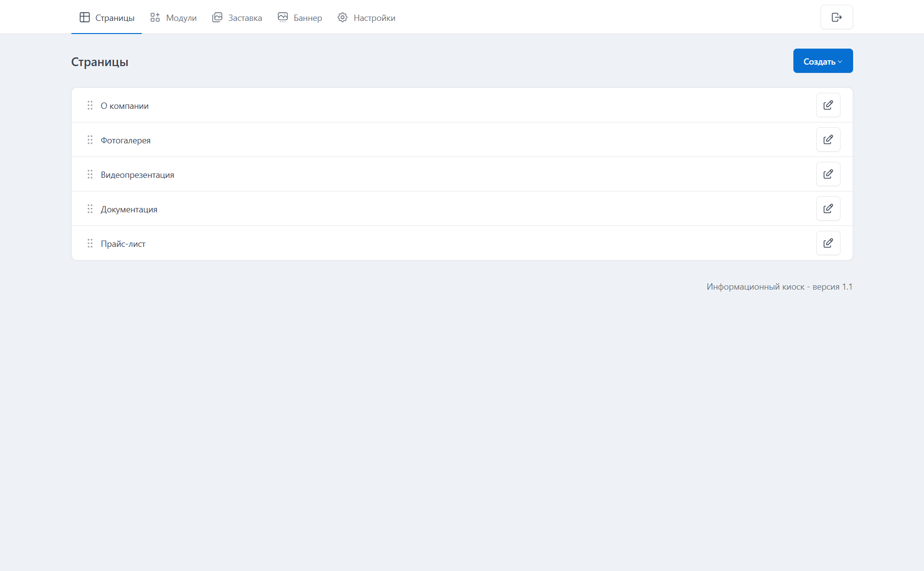Open the Настройки tab
The image size is (924, 571).
pos(367,18)
